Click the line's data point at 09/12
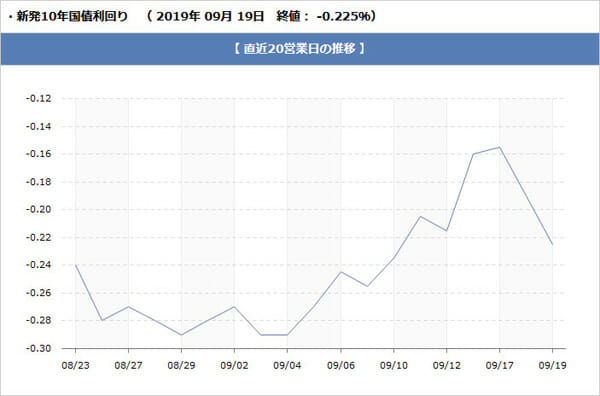The width and height of the screenshot is (600, 396). (447, 230)
